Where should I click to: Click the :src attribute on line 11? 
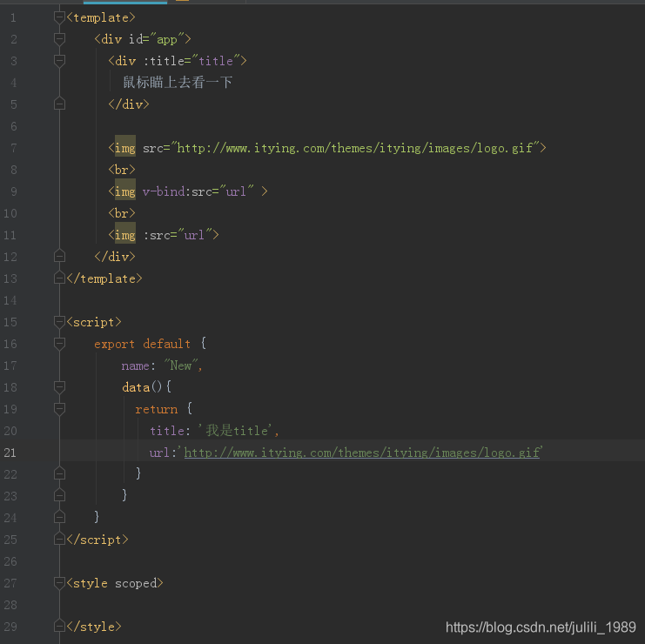(157, 235)
